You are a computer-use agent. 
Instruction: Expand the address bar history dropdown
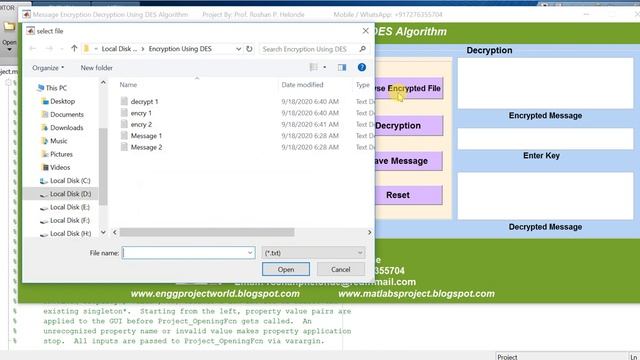[238, 49]
